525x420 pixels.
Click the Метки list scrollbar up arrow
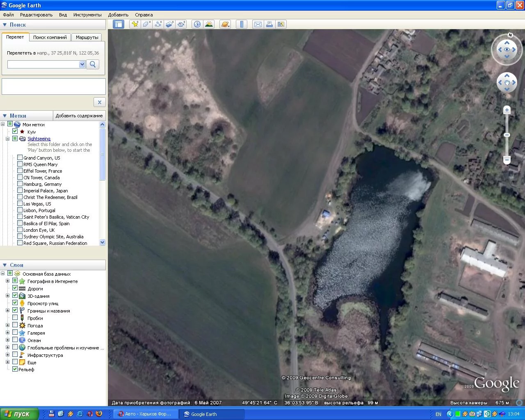click(x=103, y=124)
